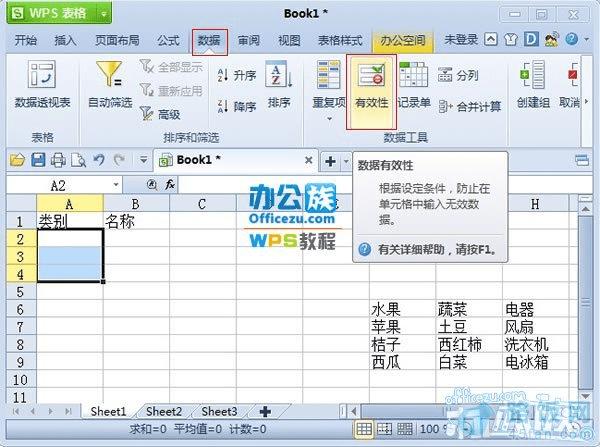600x447 pixels.
Task: Open the dropdown arrow next to help icon
Action: [587, 39]
